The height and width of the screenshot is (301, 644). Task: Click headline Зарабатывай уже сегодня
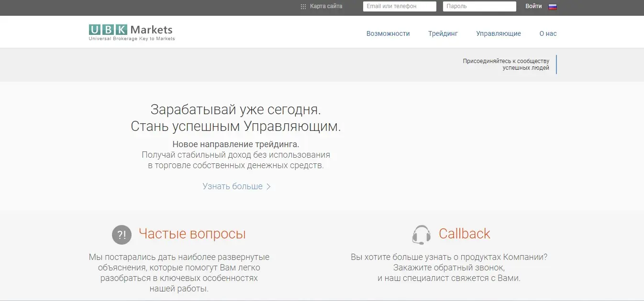click(x=236, y=109)
